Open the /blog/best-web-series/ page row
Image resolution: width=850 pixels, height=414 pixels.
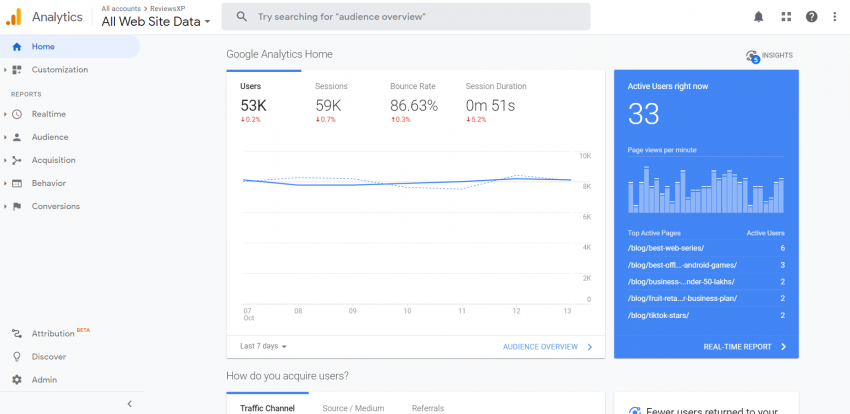click(x=706, y=248)
